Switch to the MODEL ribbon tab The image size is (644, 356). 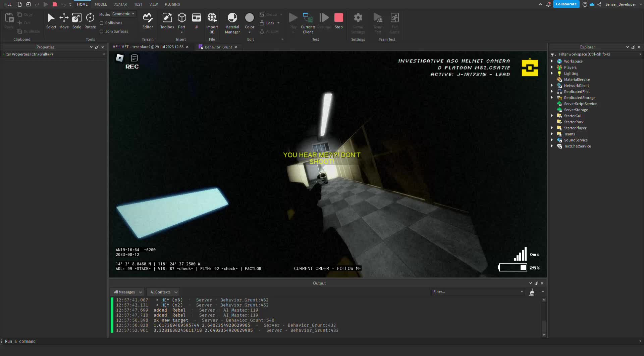pos(101,4)
